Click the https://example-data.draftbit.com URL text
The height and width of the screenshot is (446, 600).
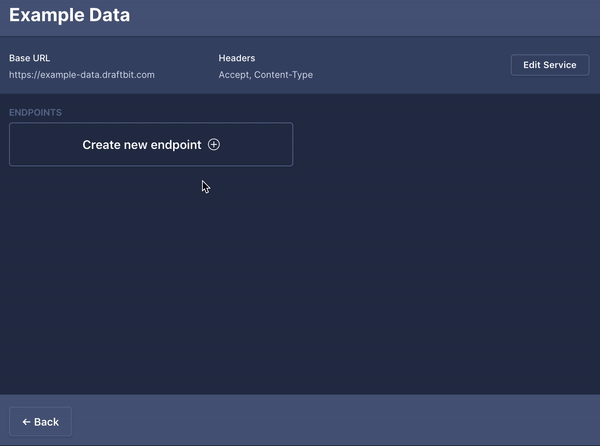82,75
